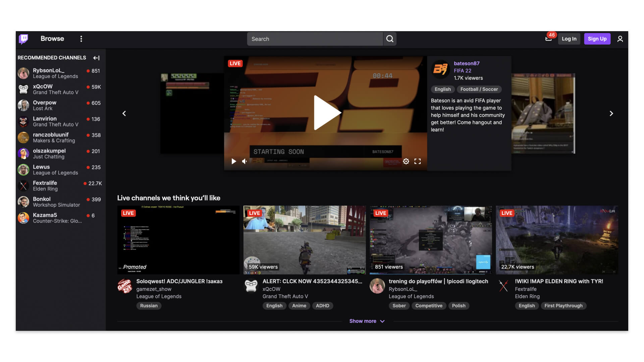Screen dimensions: 644x362
Task: Go to next carousel stream arrow
Action: (x=611, y=114)
